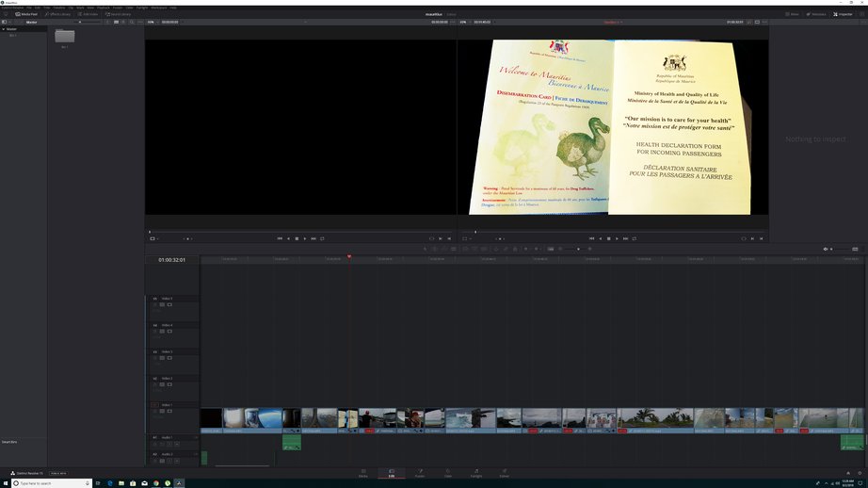868x488 pixels.
Task: Open Chrome from the taskbar
Action: (156, 483)
